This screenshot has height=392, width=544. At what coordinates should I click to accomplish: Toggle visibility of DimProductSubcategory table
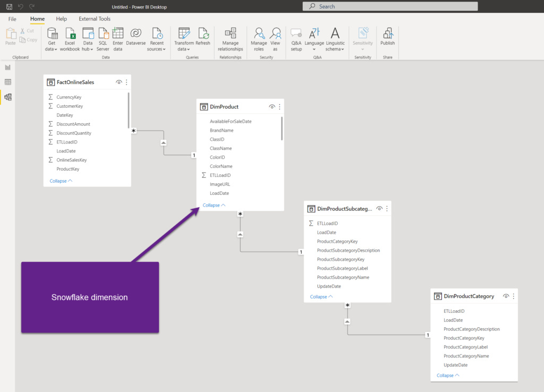tap(379, 209)
